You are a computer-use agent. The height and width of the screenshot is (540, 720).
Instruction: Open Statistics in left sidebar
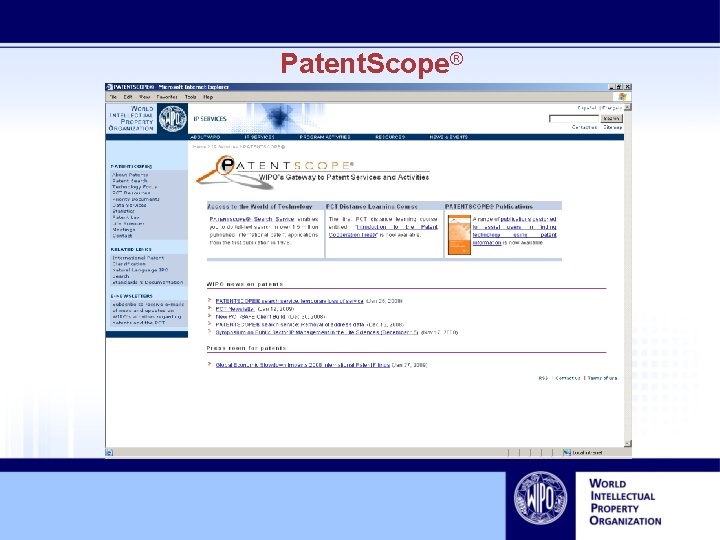coord(124,211)
